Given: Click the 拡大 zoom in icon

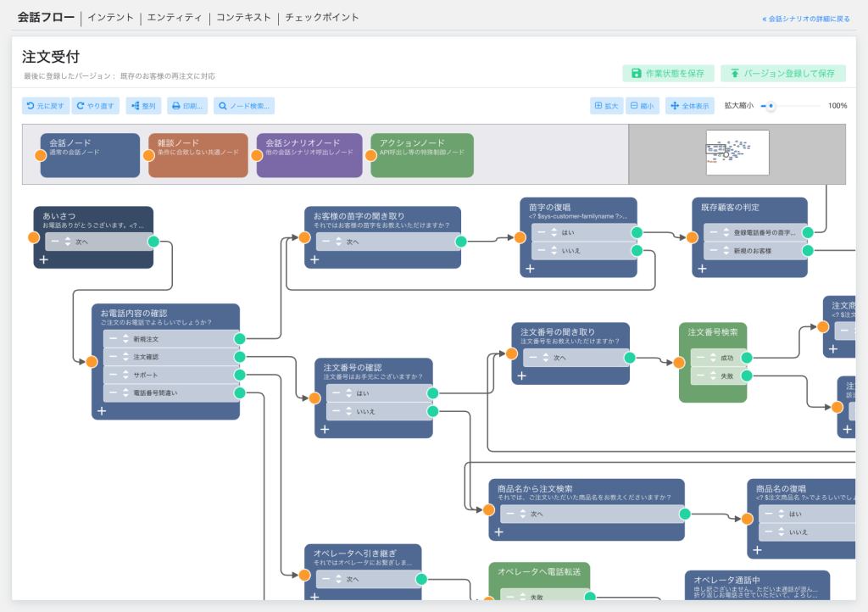Looking at the screenshot, I should click(x=600, y=105).
